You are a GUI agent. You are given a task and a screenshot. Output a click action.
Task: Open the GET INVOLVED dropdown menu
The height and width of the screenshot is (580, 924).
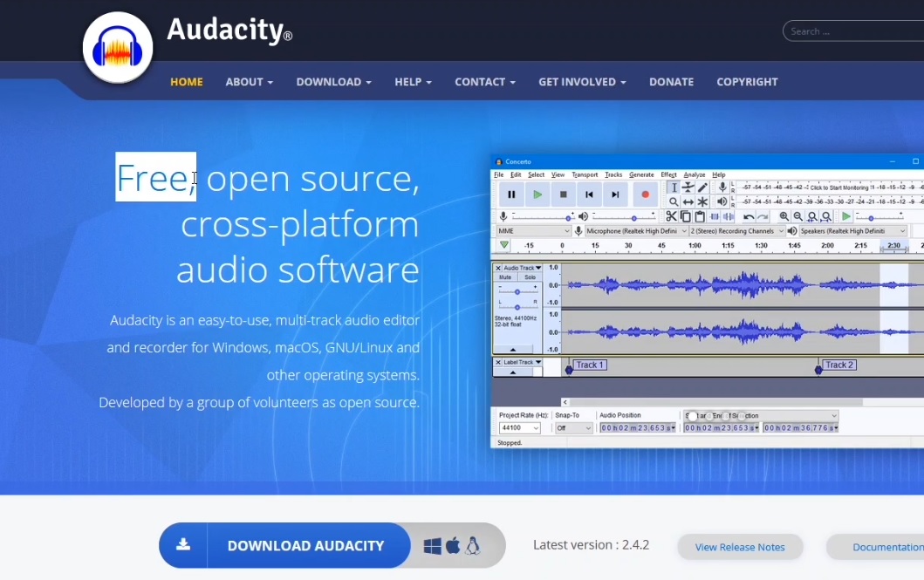[582, 82]
